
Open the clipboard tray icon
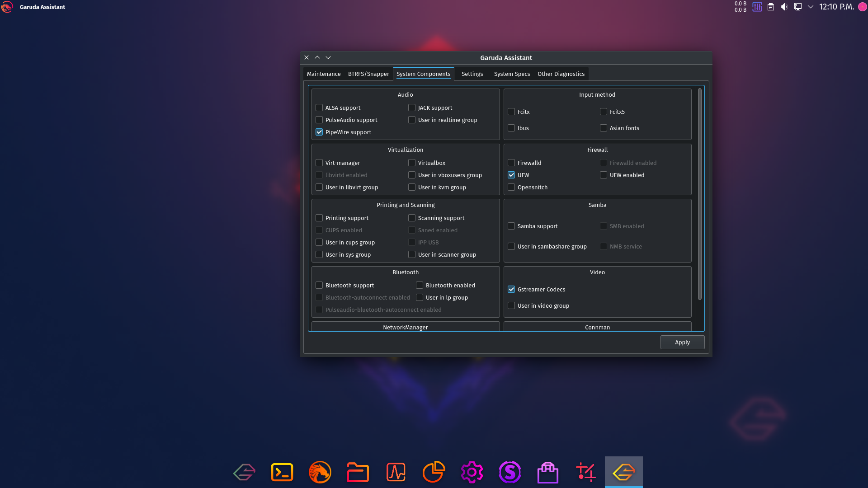[x=771, y=7]
